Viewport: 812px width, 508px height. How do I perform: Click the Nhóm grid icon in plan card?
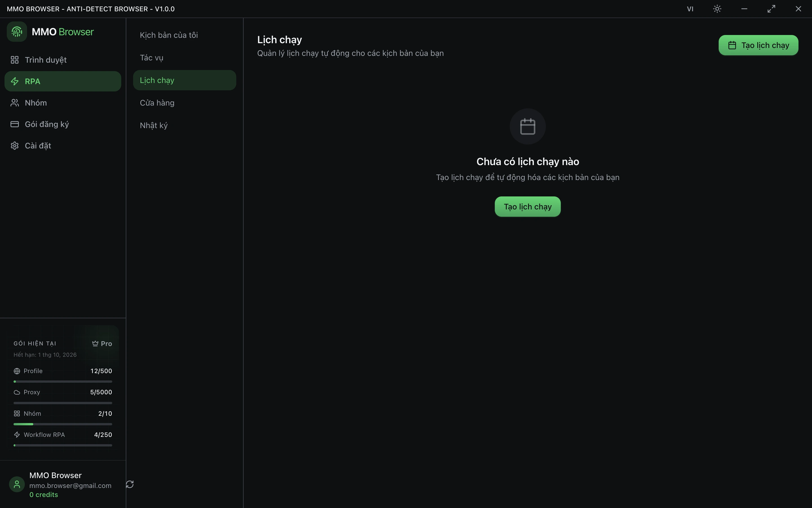[x=17, y=413]
